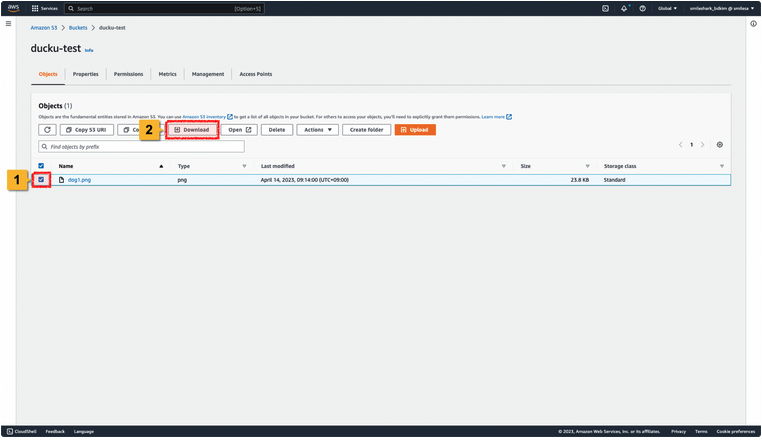Image resolution: width=762 pixels, height=440 pixels.
Task: Open the table preferences gear icon
Action: click(719, 145)
